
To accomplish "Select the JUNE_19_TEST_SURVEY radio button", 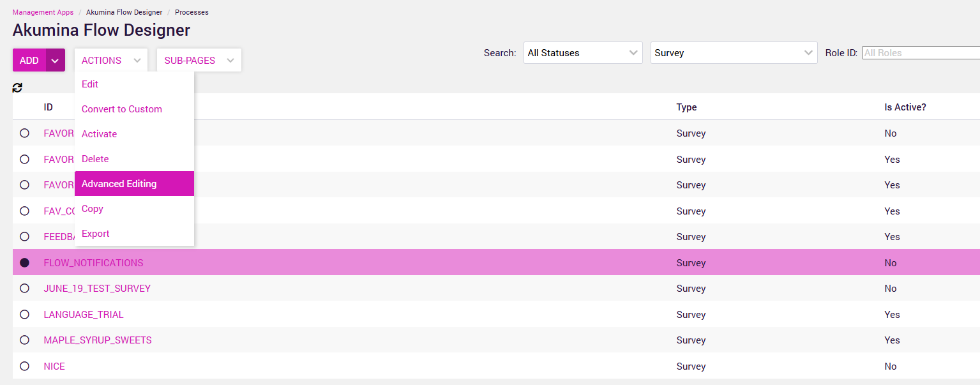I will 25,289.
